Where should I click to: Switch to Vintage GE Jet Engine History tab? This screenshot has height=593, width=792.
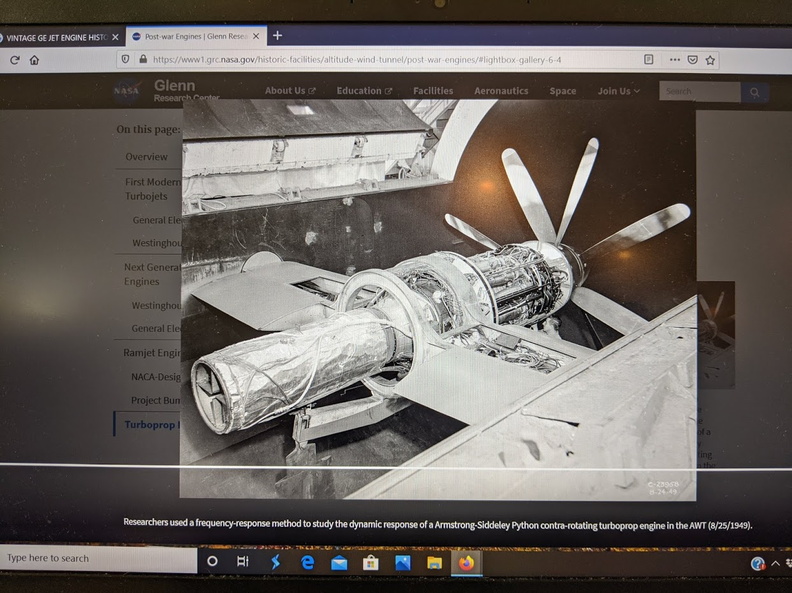point(56,37)
